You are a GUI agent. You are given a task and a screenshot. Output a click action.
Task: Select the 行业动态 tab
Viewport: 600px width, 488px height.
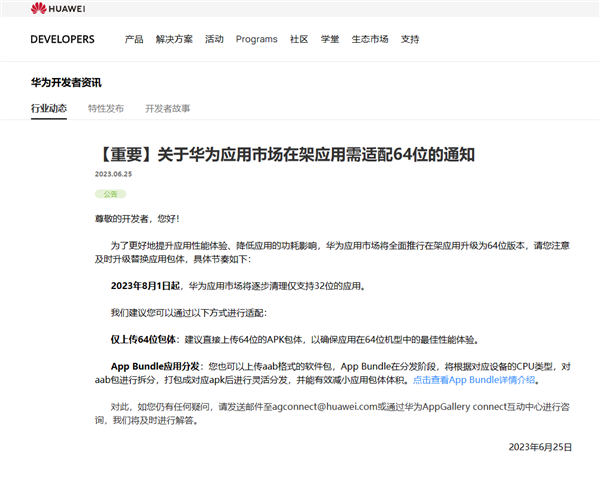click(x=49, y=109)
